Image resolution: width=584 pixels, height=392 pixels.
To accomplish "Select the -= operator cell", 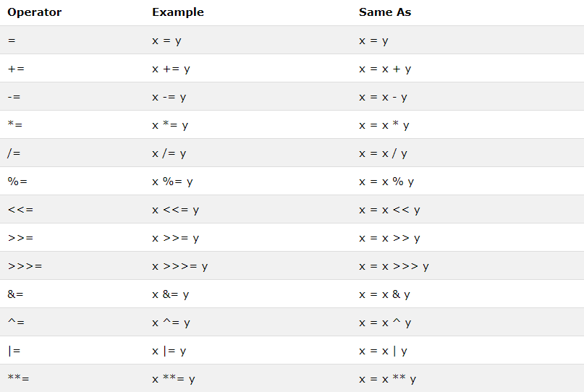I will (14, 97).
